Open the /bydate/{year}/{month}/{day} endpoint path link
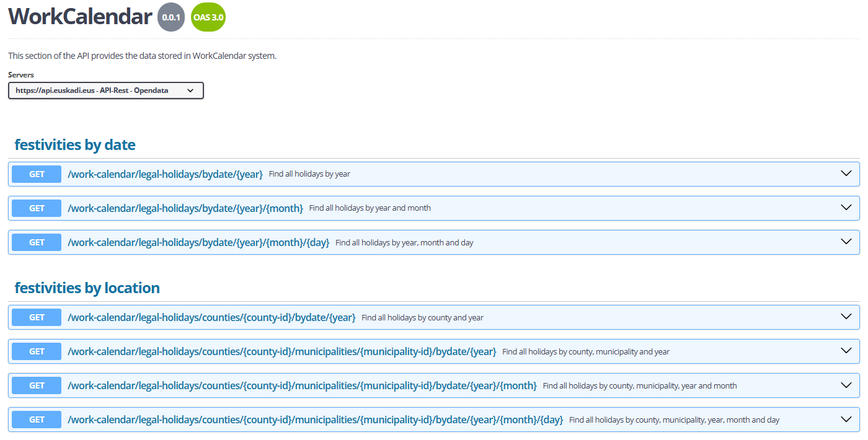The height and width of the screenshot is (440, 868). coord(198,242)
